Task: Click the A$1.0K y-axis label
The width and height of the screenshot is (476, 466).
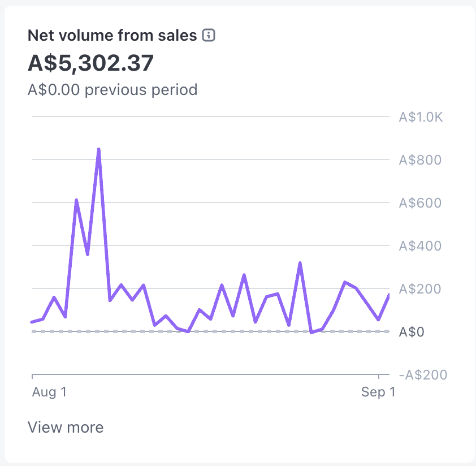Action: coord(421,117)
